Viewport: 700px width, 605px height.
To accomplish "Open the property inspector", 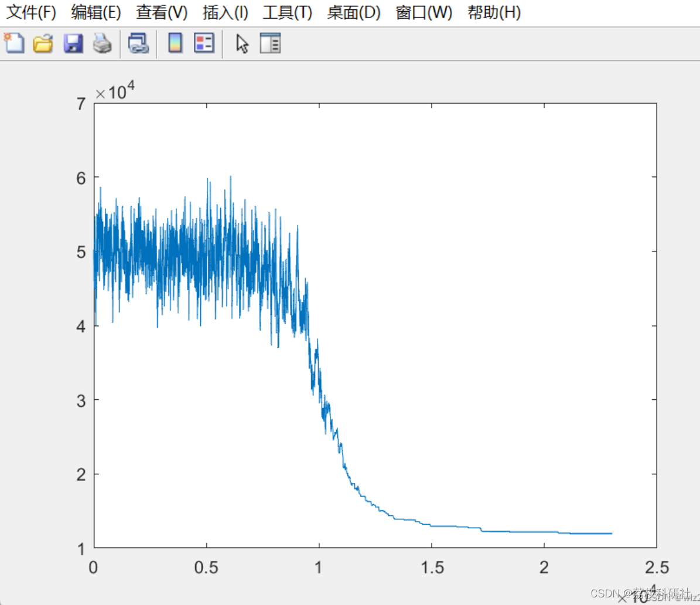I will point(270,43).
